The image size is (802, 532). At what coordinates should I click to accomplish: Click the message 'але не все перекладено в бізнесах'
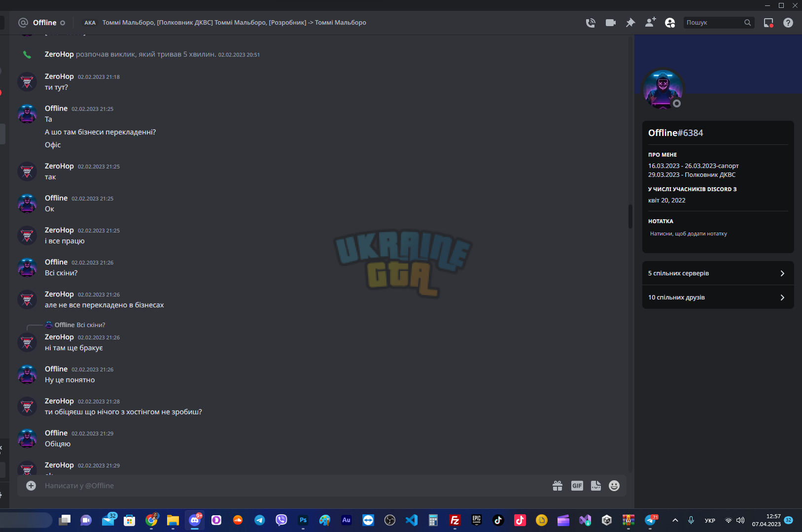[104, 305]
